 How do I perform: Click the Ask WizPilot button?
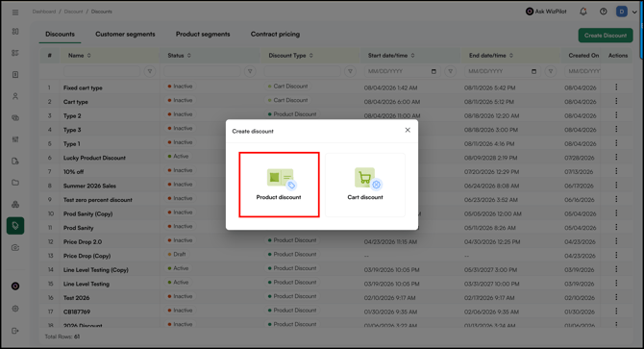(546, 12)
